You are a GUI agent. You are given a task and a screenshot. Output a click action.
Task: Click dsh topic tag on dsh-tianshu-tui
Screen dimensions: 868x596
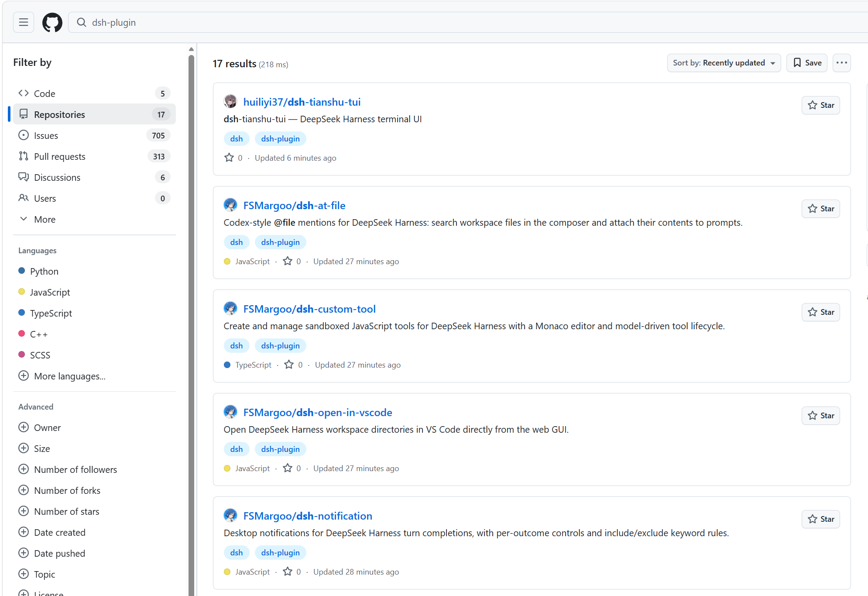click(x=237, y=139)
